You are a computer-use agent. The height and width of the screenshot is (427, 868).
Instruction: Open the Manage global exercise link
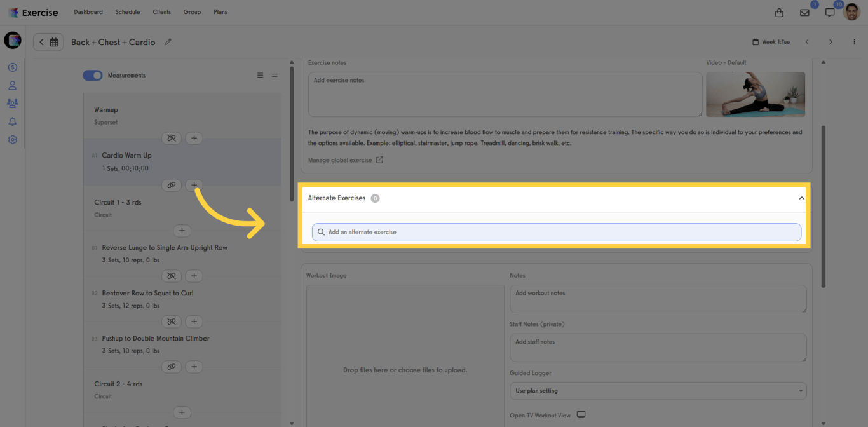[x=341, y=159]
